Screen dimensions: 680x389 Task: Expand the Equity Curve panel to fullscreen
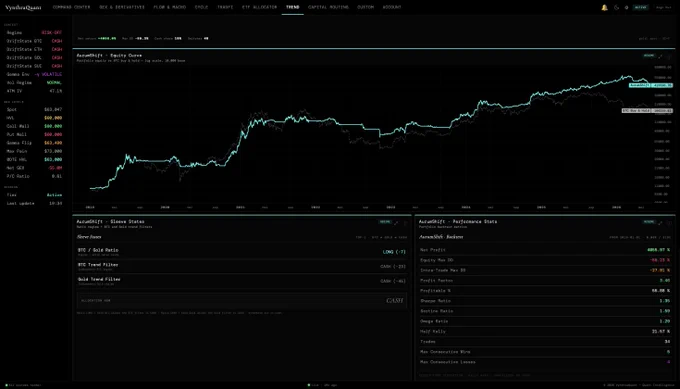[x=660, y=56]
